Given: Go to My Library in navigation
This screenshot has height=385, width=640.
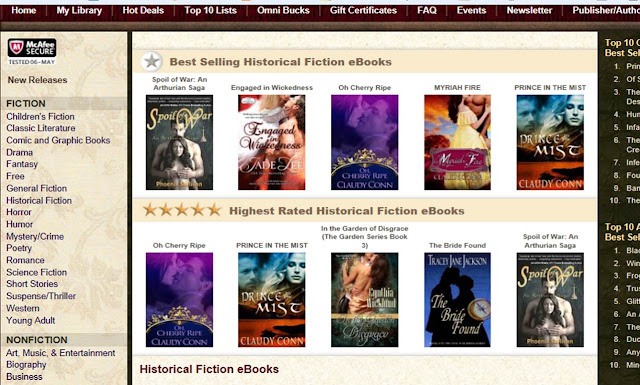Looking at the screenshot, I should [x=79, y=10].
